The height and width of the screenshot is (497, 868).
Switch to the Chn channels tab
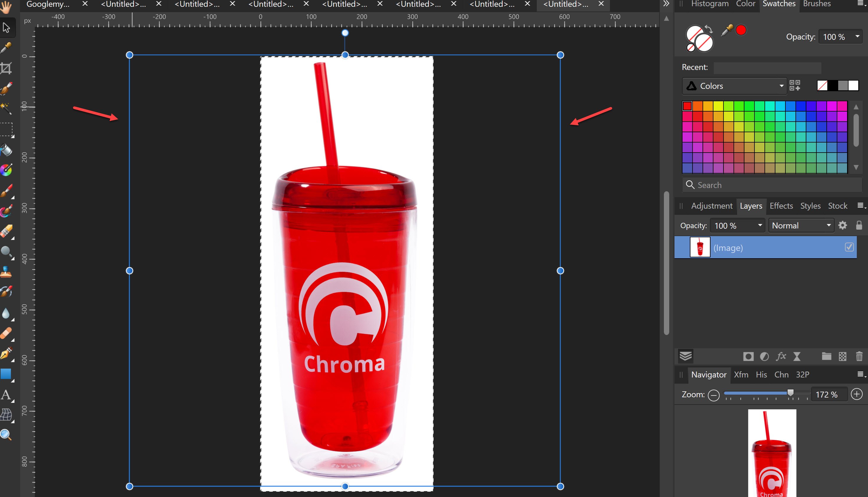click(x=781, y=375)
